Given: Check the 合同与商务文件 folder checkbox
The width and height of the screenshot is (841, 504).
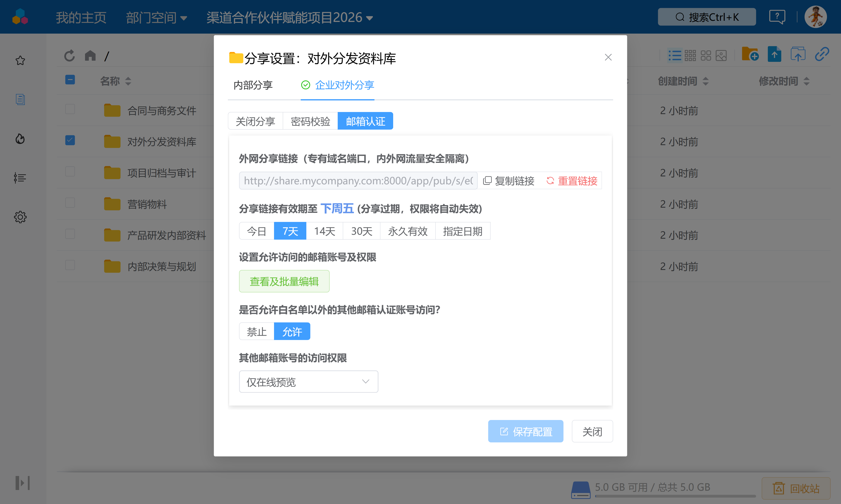Looking at the screenshot, I should [70, 109].
